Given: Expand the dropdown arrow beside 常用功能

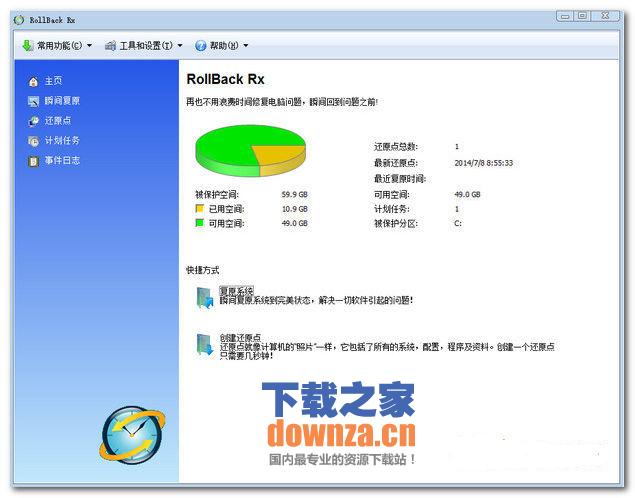Looking at the screenshot, I should click(x=89, y=46).
